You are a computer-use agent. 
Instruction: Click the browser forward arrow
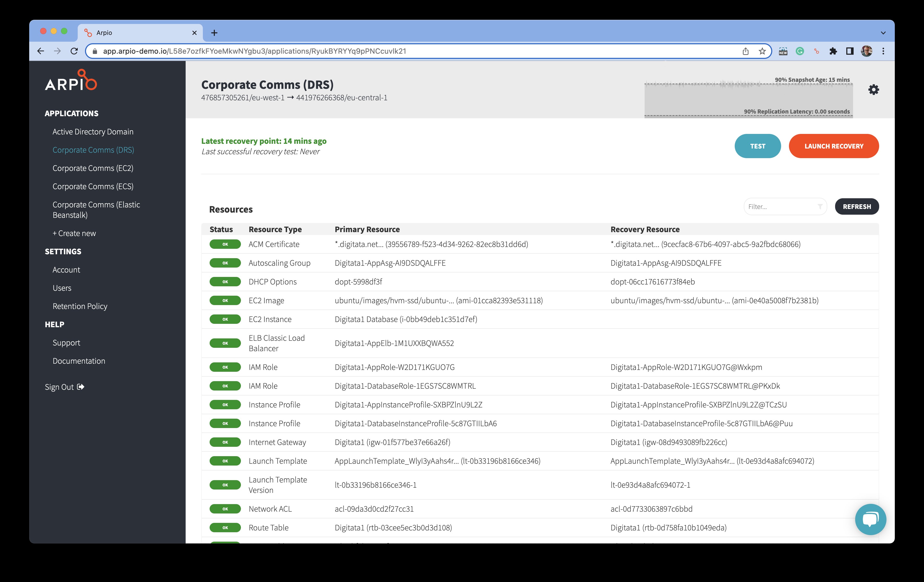(58, 51)
